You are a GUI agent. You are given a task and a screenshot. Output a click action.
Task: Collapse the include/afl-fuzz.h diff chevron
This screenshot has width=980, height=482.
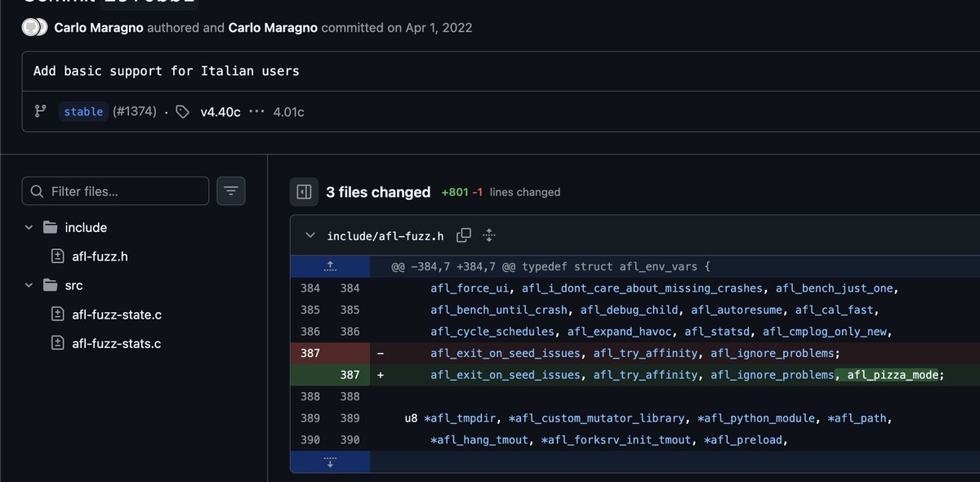310,235
